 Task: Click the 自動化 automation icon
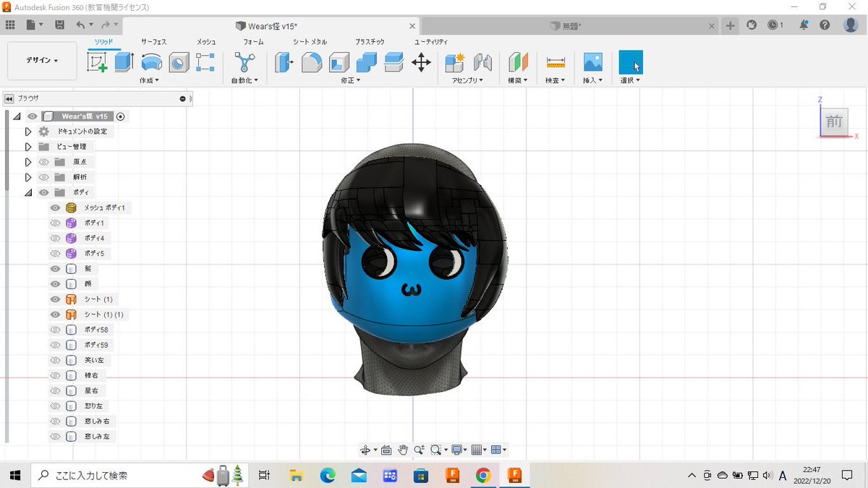[x=245, y=62]
